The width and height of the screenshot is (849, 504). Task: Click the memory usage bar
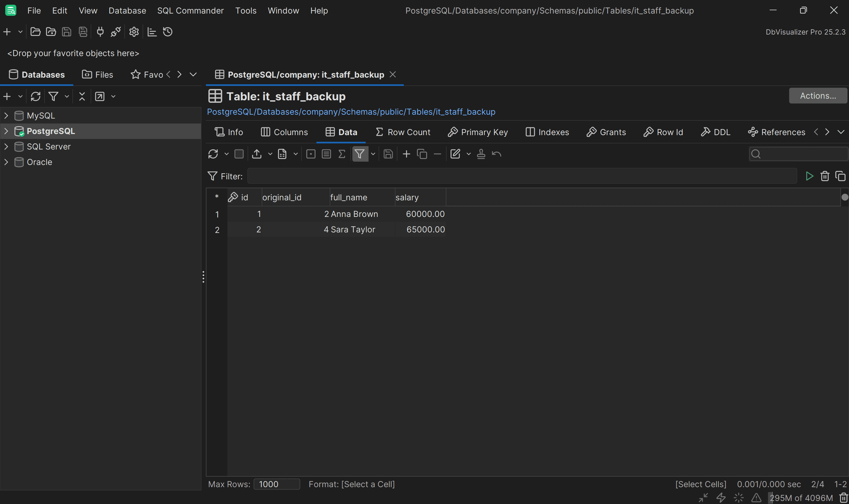pyautogui.click(x=801, y=498)
